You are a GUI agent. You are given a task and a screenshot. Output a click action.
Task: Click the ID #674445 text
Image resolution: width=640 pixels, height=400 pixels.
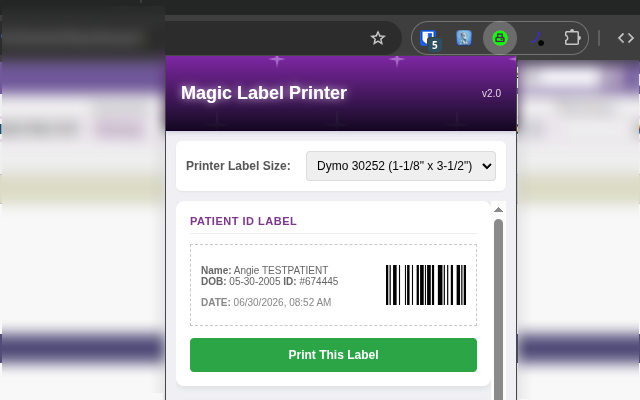311,281
